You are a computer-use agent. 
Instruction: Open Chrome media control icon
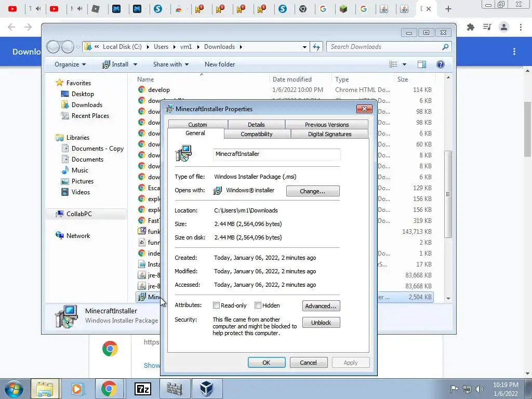coord(487,27)
